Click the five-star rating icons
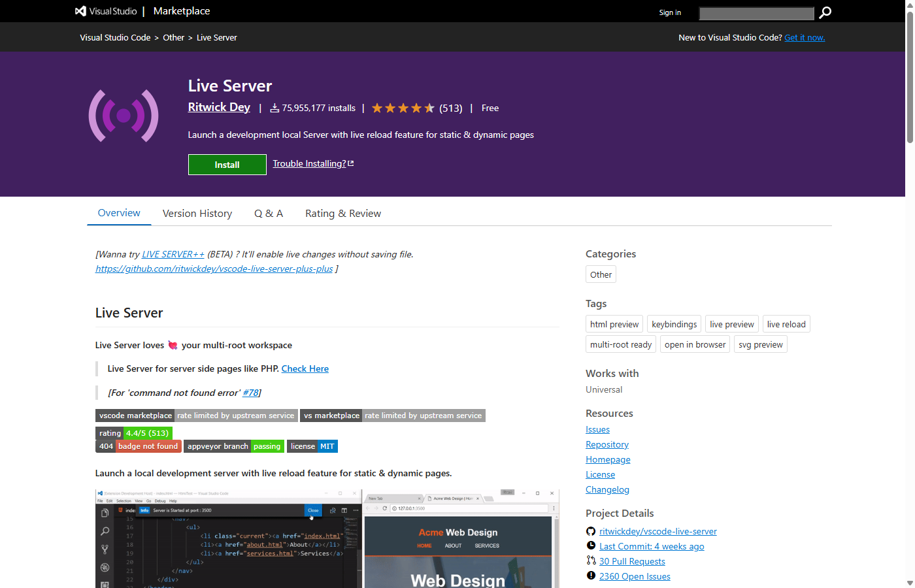This screenshot has width=915, height=588. tap(403, 108)
